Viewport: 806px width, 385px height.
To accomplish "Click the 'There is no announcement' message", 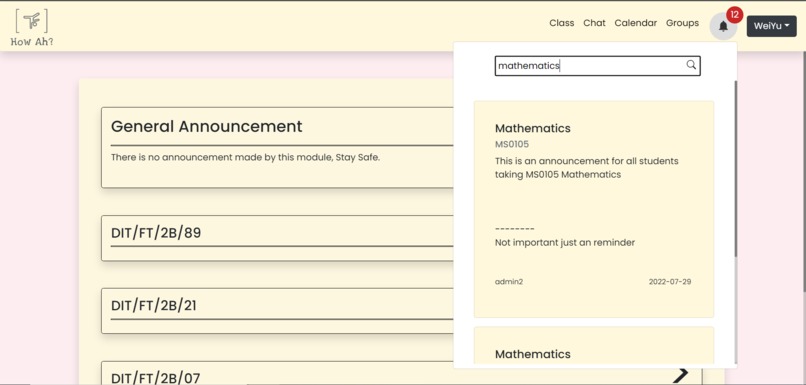I will 245,157.
